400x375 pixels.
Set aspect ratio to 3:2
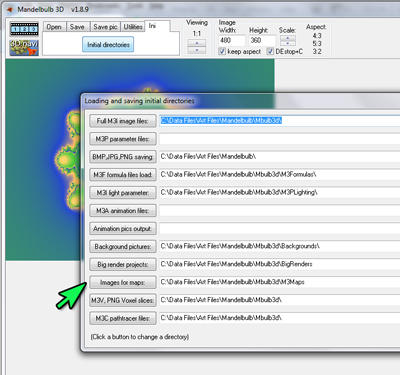(317, 52)
